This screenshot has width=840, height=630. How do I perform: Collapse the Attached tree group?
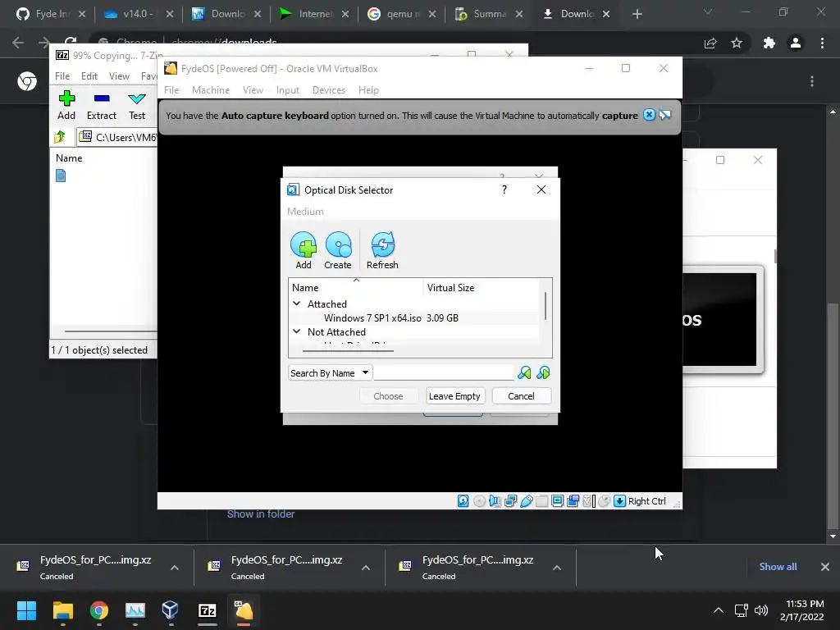(x=297, y=304)
